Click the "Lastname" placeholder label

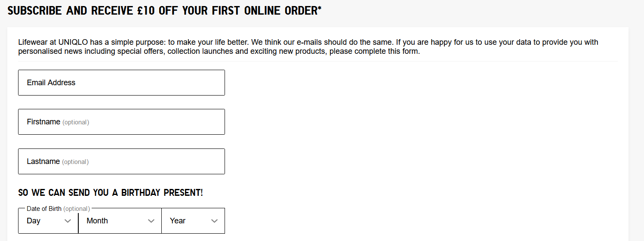(x=43, y=161)
